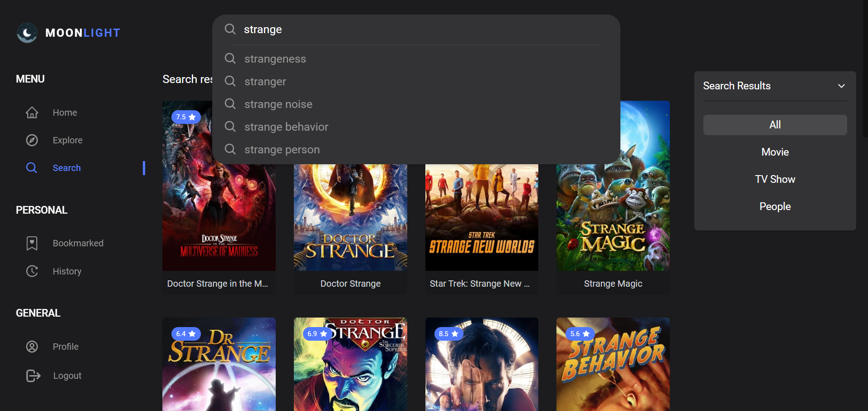
Task: Click the 'Doctor Strange in the M...' title
Action: coord(218,284)
